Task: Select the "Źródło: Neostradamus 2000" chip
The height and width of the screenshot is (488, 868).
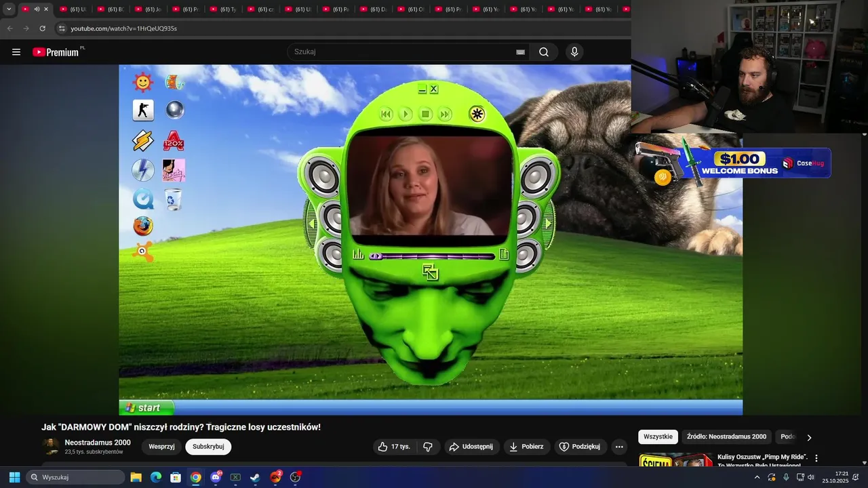Action: point(726,436)
